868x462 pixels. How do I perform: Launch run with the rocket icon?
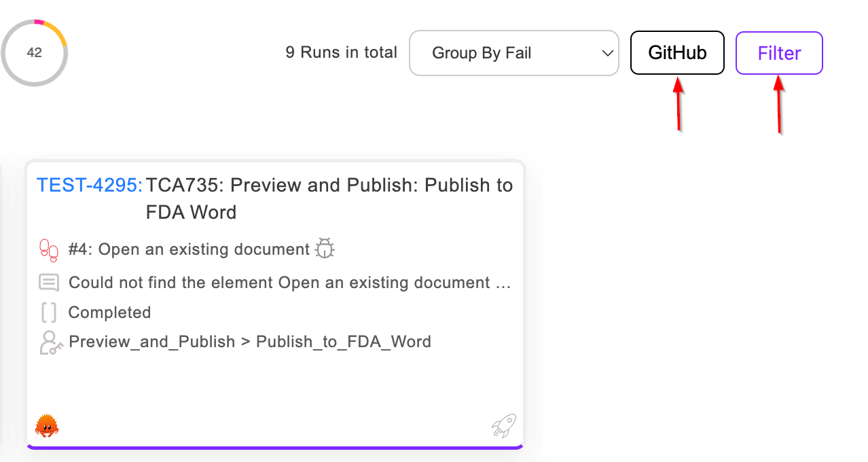(x=503, y=426)
